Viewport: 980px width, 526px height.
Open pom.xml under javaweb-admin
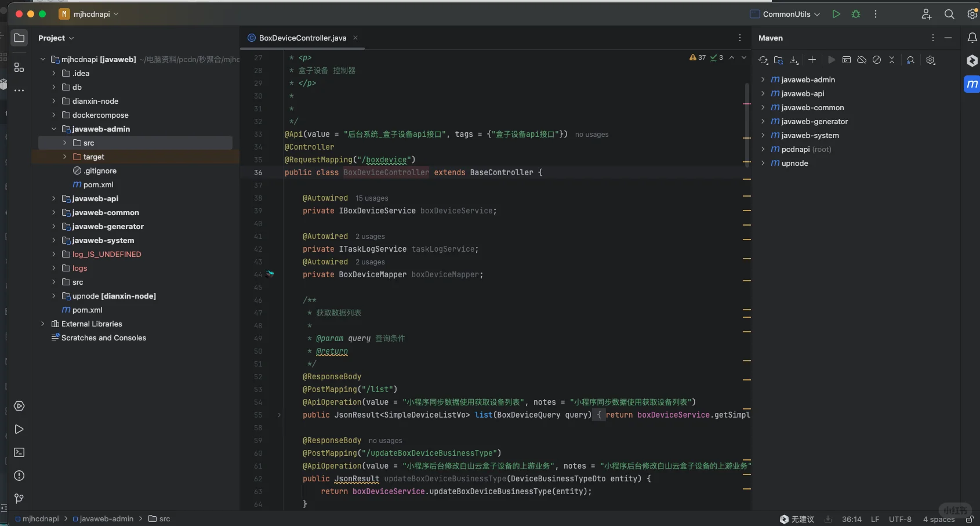click(98, 185)
